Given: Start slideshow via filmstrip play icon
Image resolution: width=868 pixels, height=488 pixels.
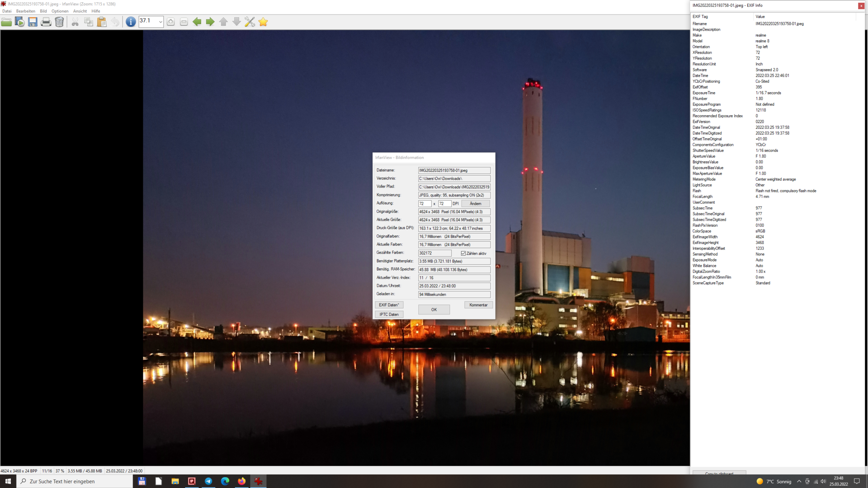Looking at the screenshot, I should pyautogui.click(x=19, y=22).
